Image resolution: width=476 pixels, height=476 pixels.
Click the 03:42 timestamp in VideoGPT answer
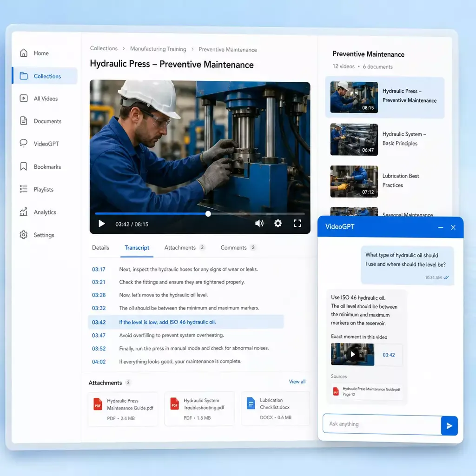pyautogui.click(x=389, y=355)
